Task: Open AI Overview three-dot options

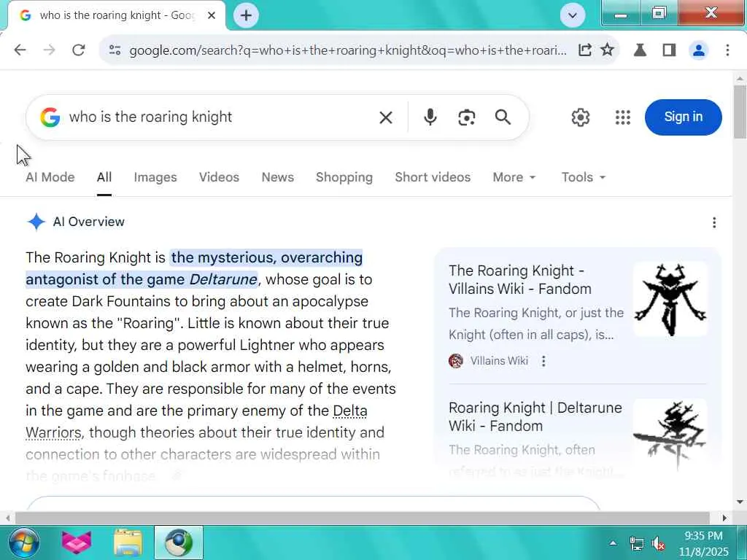Action: coord(713,222)
